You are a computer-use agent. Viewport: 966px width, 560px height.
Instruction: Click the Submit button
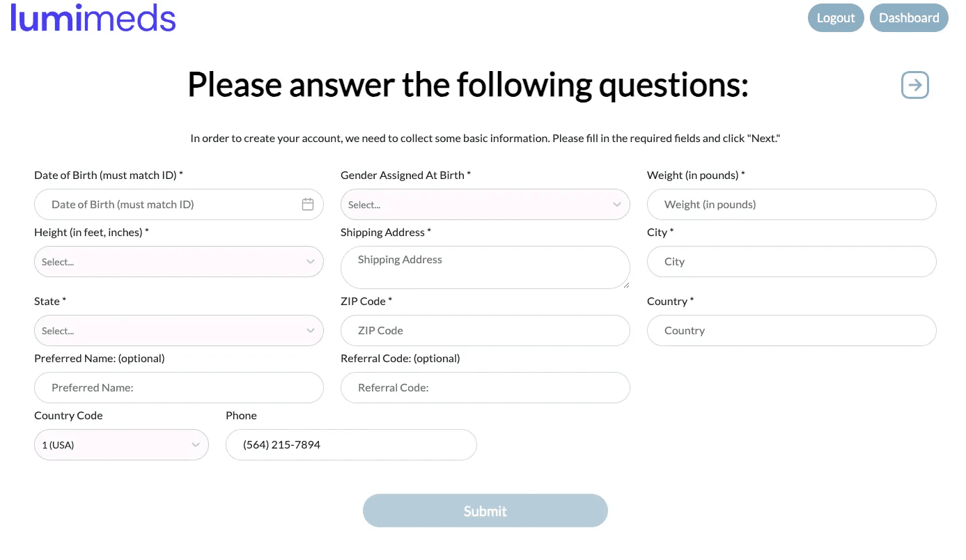click(485, 511)
